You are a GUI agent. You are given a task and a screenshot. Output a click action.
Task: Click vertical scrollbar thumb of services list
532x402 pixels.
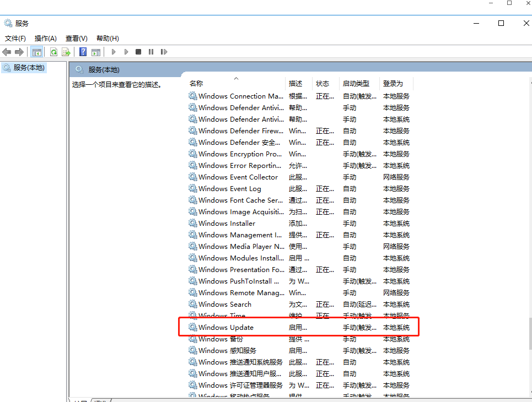coord(530,334)
